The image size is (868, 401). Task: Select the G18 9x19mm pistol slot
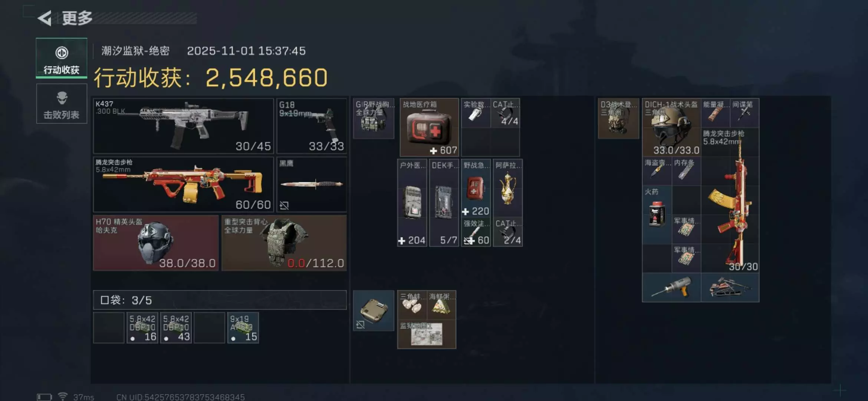click(x=312, y=126)
